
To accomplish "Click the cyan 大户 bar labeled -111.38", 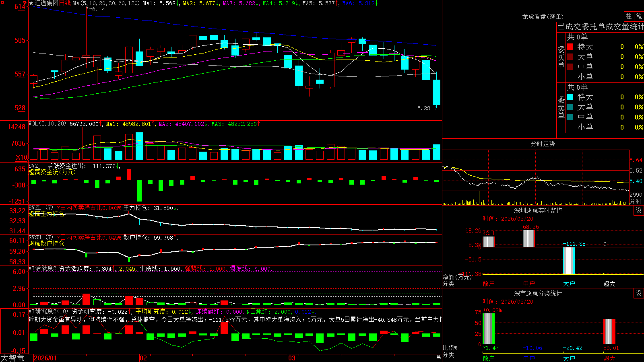I will pyautogui.click(x=569, y=260).
